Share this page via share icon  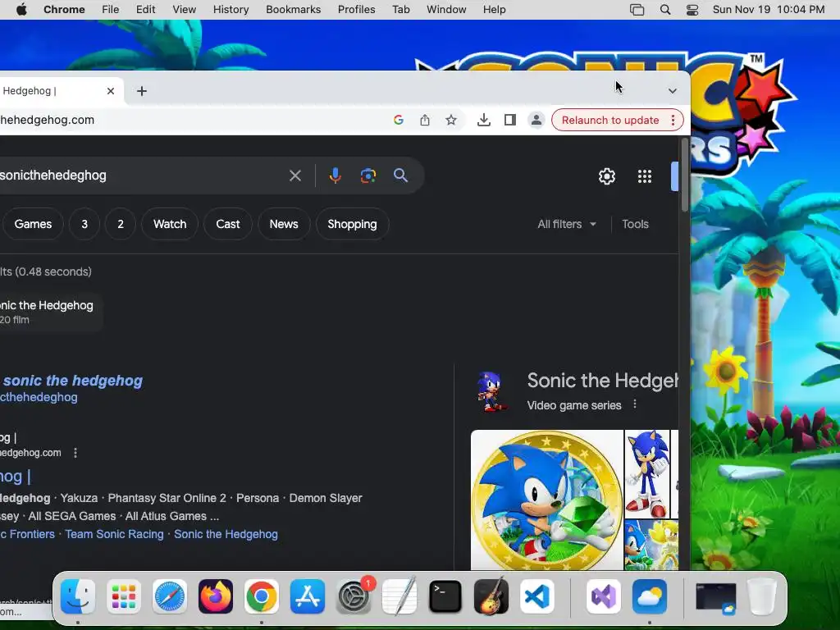(425, 120)
